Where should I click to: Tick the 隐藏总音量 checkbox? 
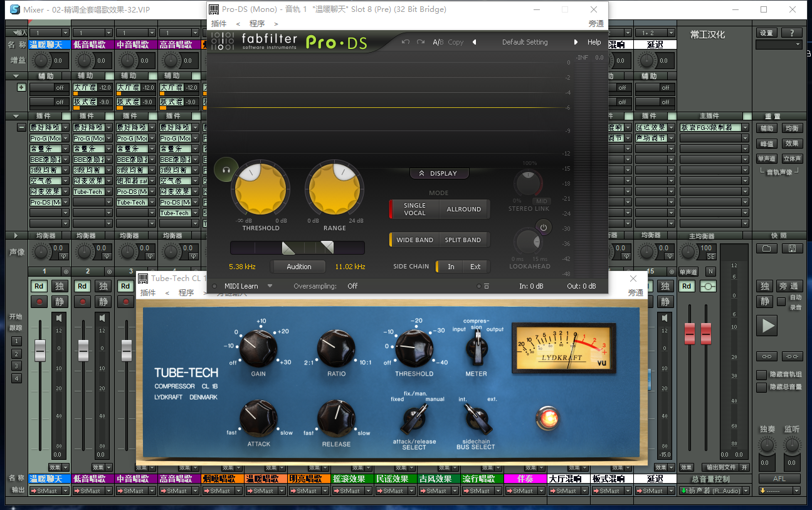pos(761,387)
